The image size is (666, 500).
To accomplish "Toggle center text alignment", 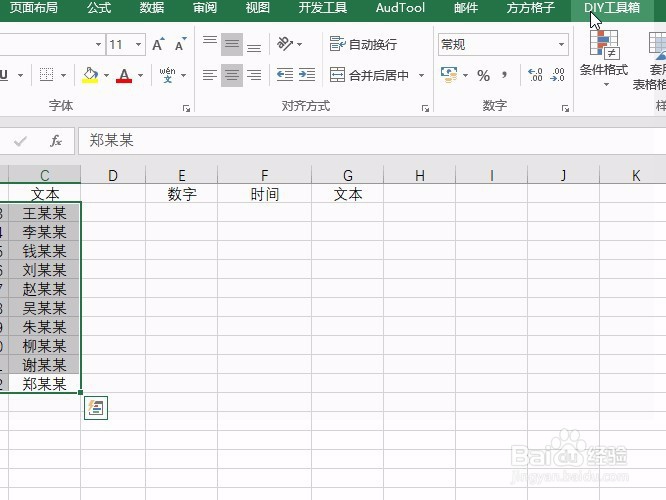I will (232, 75).
